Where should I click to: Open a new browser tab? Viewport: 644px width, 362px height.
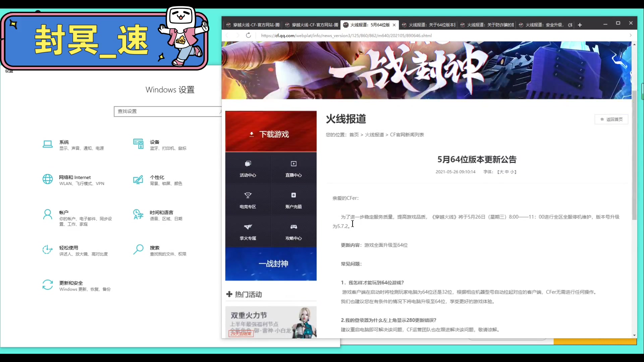pos(580,25)
